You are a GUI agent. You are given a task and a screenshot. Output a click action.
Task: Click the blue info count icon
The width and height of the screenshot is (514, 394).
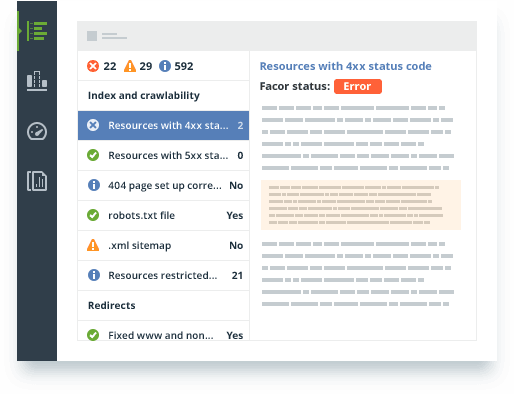point(165,66)
